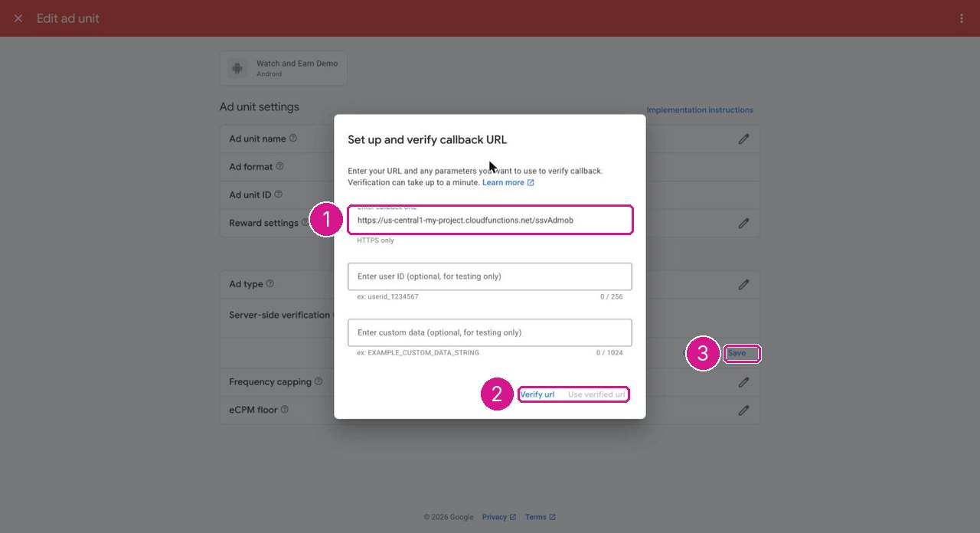
Task: Click the Android app icon for Watch and Earn Demo
Action: pyautogui.click(x=237, y=68)
